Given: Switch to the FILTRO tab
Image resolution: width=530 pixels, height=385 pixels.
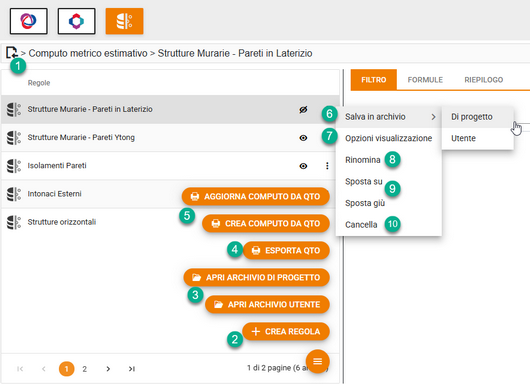Looking at the screenshot, I should [x=374, y=80].
